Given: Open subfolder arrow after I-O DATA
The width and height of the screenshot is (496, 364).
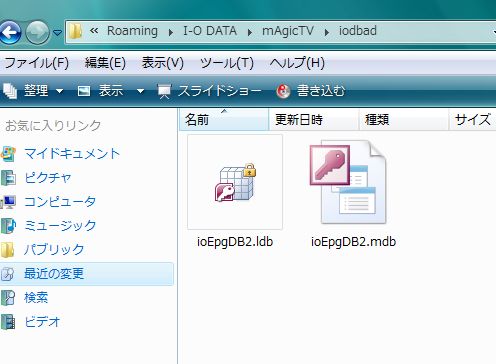Looking at the screenshot, I should (x=250, y=32).
